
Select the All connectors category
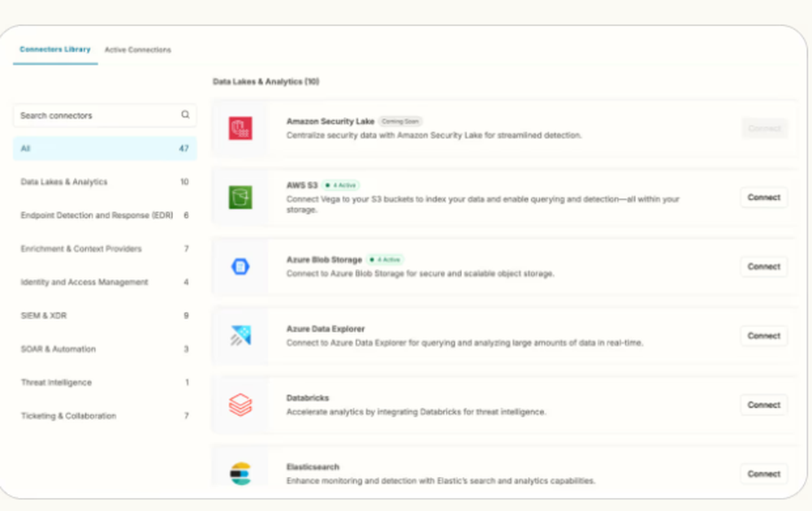click(105, 149)
